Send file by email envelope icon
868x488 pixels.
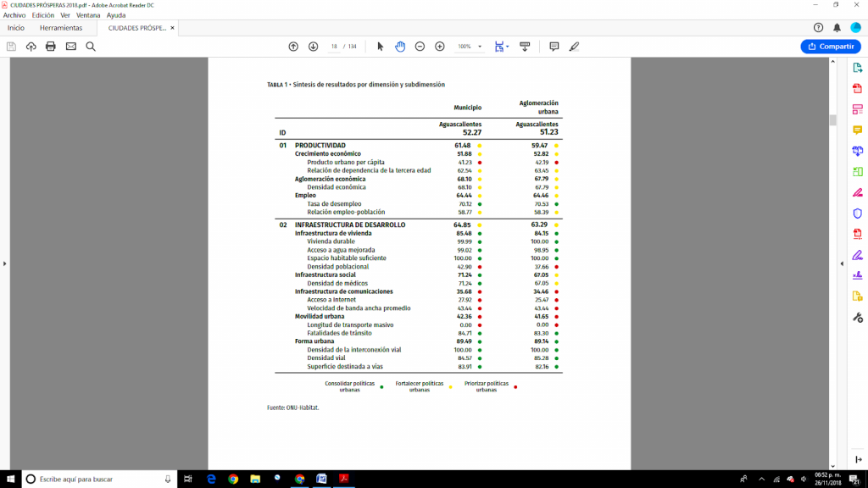point(71,47)
